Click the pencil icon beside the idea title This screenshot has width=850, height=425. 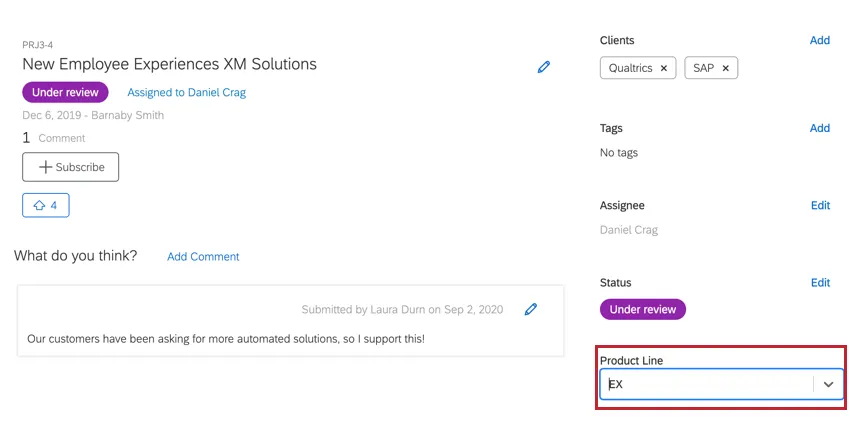[x=544, y=67]
